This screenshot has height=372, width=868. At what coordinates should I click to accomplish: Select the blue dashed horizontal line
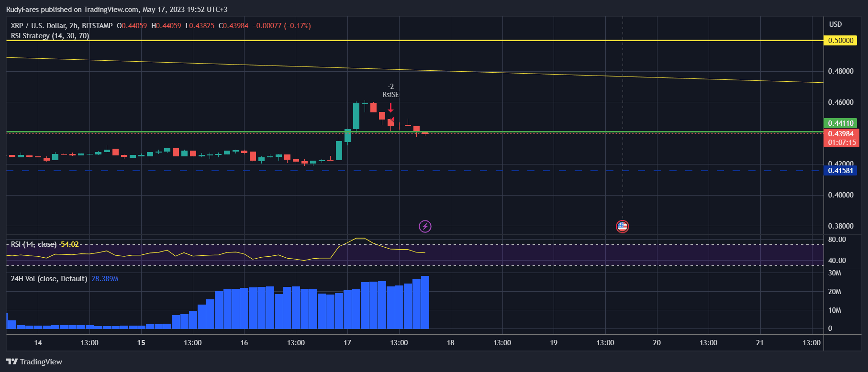point(526,170)
